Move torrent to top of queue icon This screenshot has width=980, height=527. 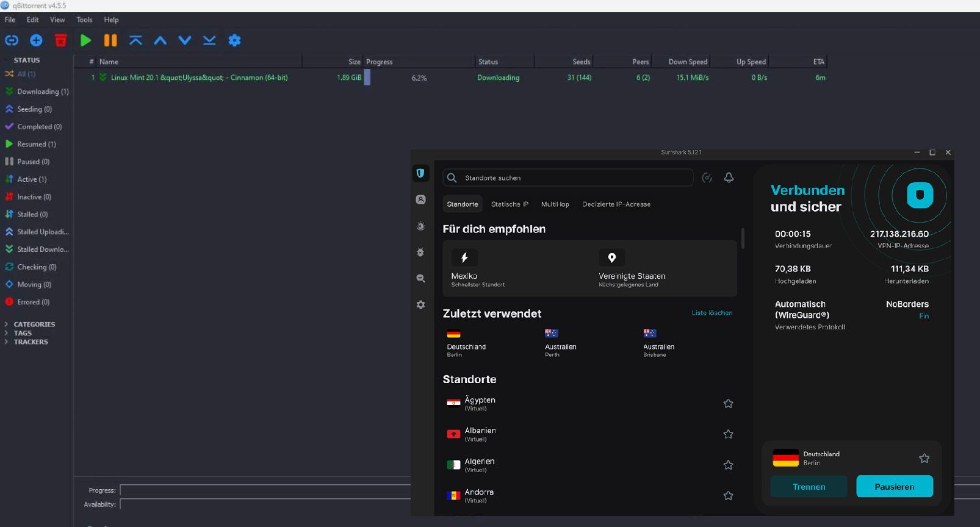tap(135, 40)
